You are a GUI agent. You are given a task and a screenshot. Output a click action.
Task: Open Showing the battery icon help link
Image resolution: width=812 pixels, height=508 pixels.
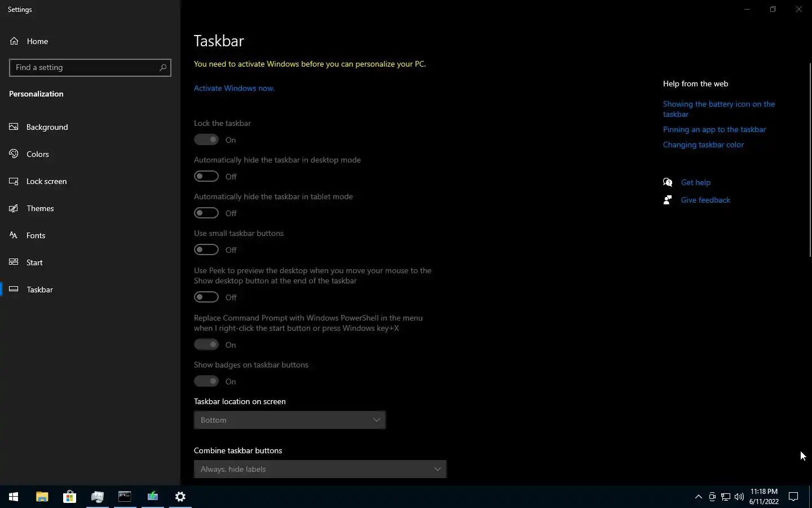click(719, 109)
